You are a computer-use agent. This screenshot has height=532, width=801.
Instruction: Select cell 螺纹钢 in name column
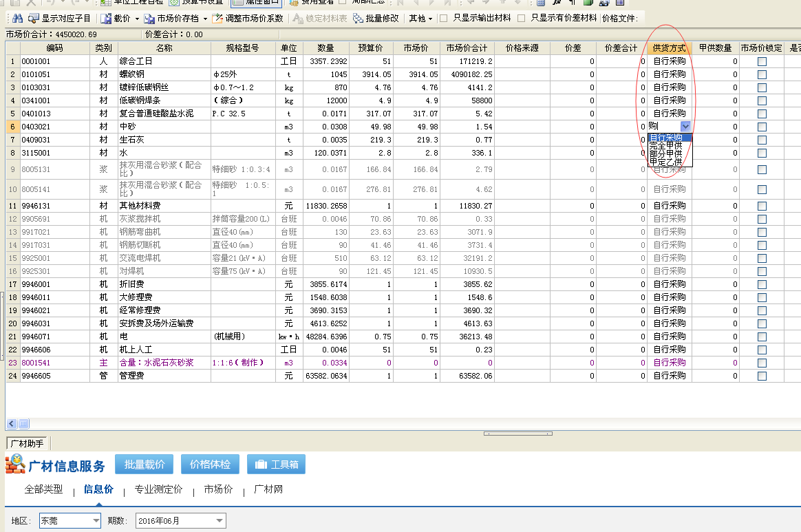pos(164,74)
